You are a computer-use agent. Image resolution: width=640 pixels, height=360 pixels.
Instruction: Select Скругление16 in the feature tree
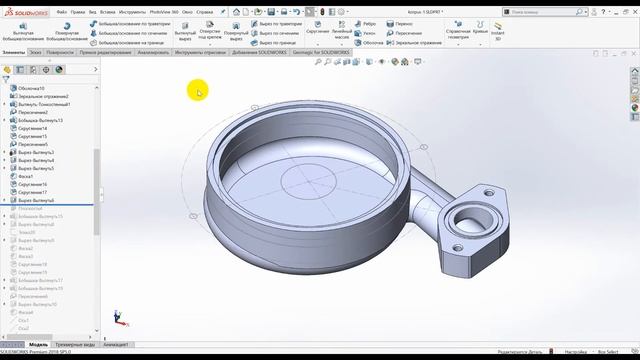pyautogui.click(x=32, y=184)
